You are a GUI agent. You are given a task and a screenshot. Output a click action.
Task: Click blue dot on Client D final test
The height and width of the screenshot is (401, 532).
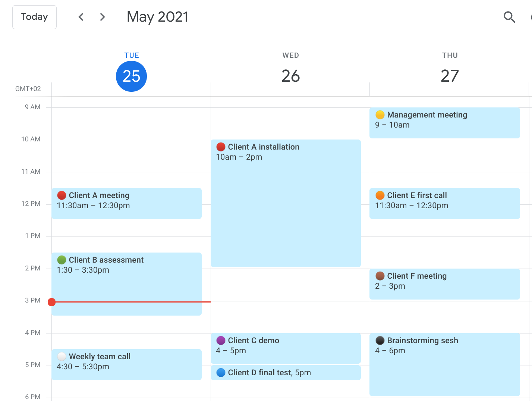221,373
